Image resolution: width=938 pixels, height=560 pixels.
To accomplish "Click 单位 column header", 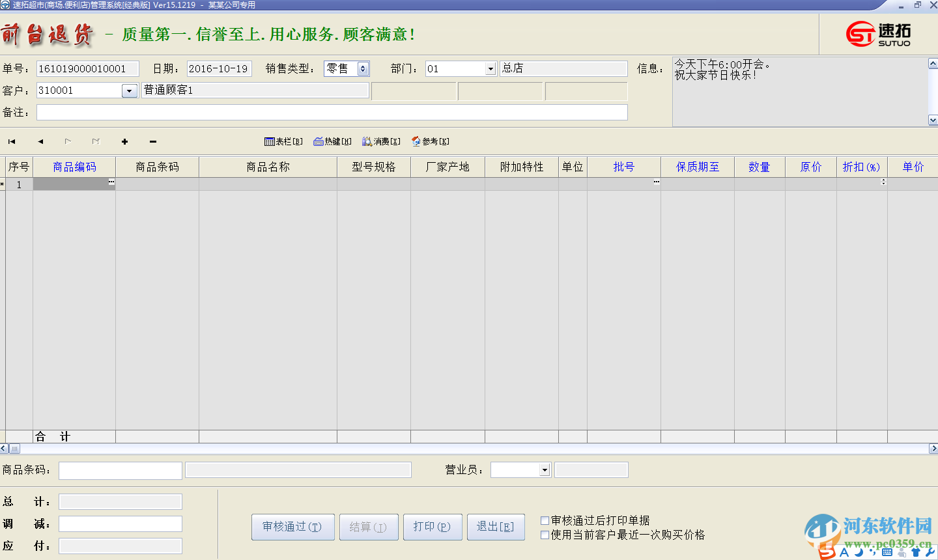I will (573, 167).
